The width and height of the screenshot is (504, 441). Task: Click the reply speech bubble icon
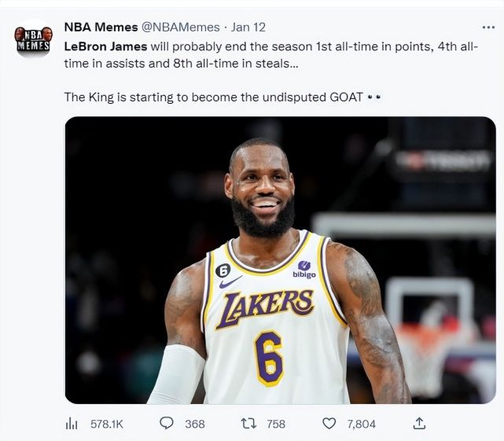pyautogui.click(x=167, y=423)
